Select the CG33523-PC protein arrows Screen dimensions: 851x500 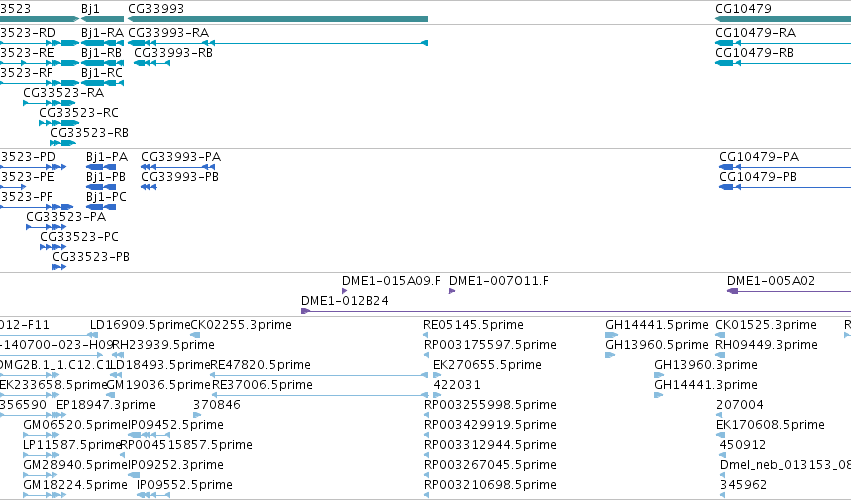tap(53, 247)
